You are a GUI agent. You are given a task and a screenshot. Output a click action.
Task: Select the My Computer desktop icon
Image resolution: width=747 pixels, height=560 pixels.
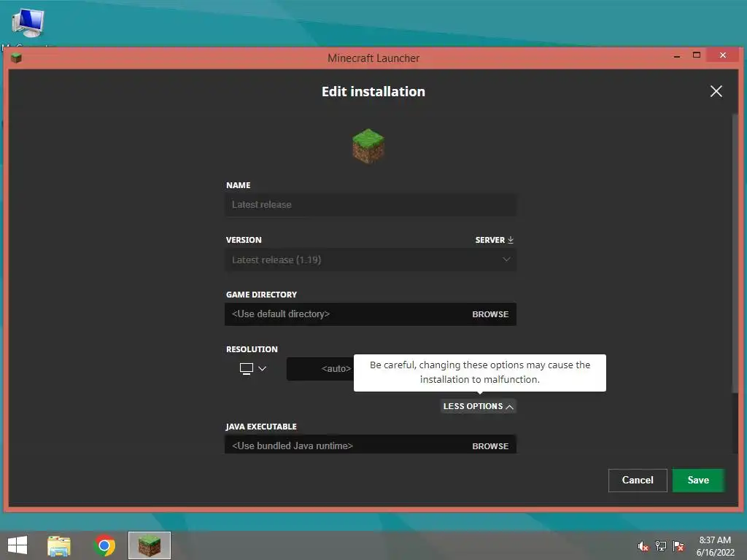coord(28,24)
